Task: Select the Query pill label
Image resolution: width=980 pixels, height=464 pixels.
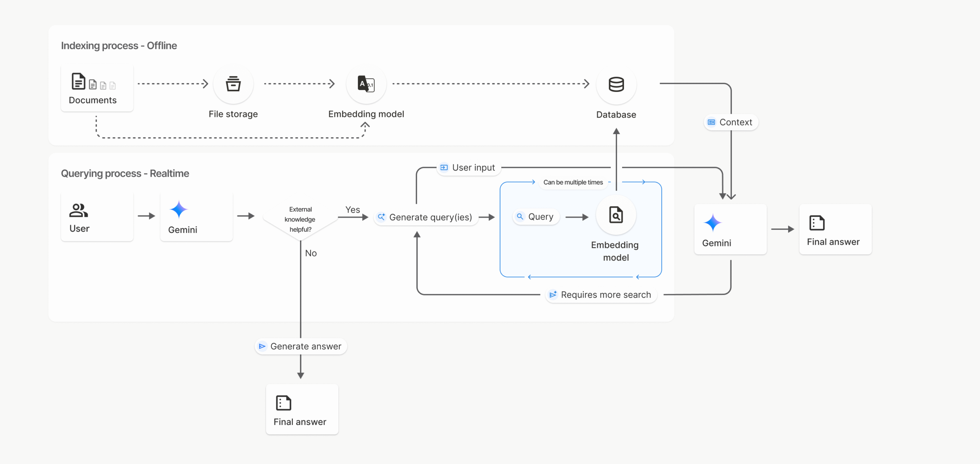Action: (541, 217)
